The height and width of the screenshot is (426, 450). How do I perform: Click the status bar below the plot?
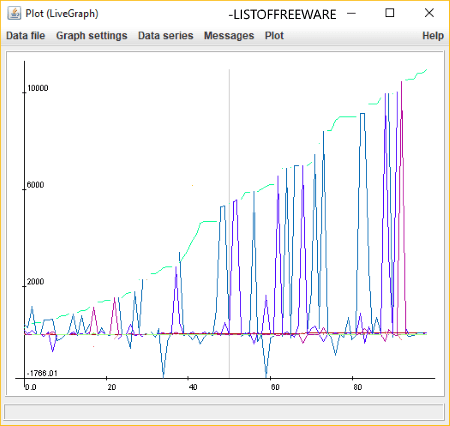click(224, 412)
